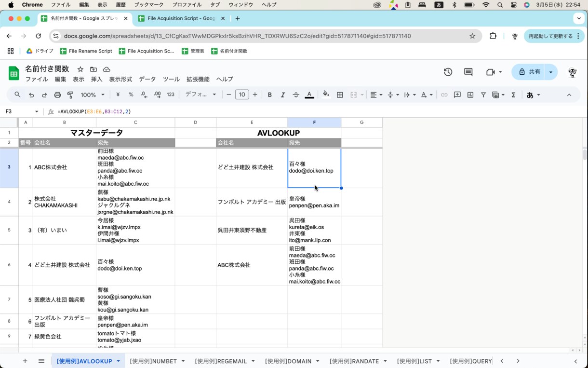Undo the last action
The width and height of the screenshot is (588, 368).
(31, 95)
